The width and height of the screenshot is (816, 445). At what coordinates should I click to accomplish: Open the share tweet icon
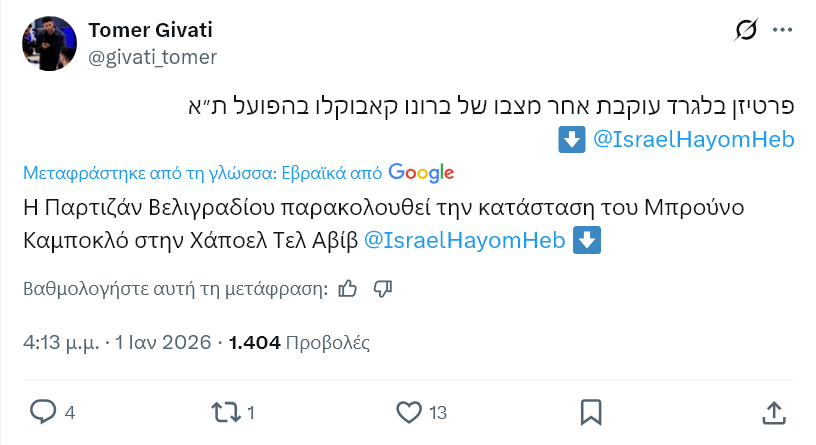click(773, 412)
